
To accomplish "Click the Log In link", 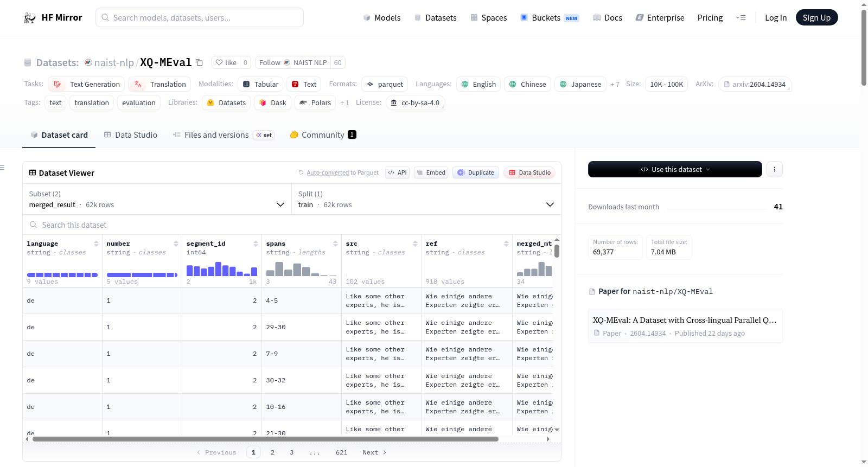I will (x=776, y=18).
